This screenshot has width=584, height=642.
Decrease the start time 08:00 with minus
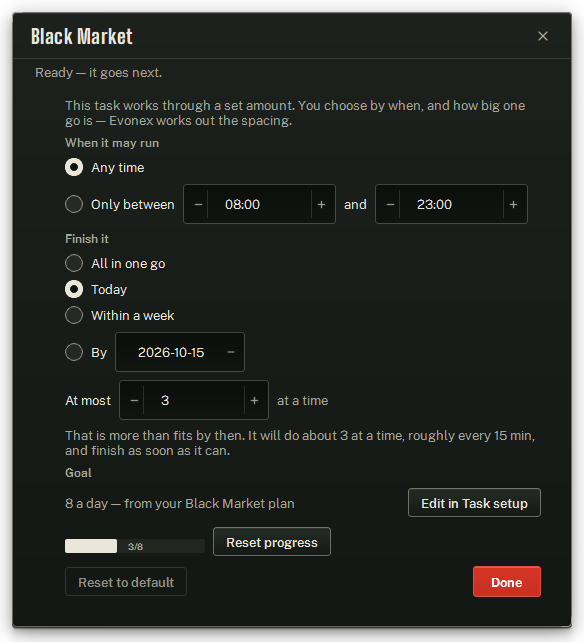(x=198, y=204)
